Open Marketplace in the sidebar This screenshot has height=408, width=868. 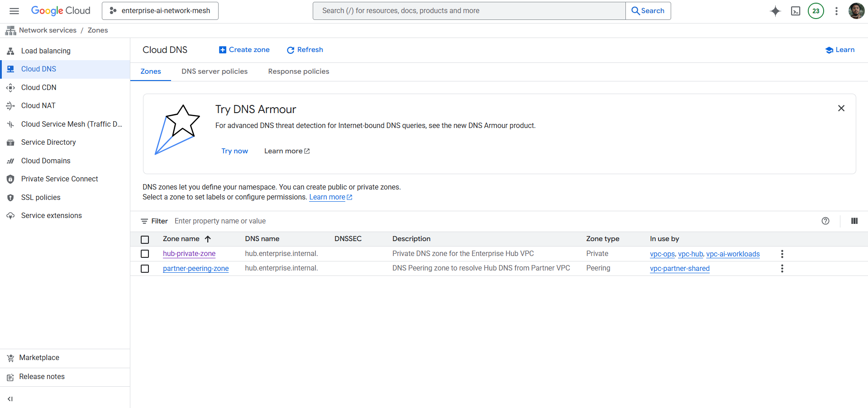coord(65,358)
